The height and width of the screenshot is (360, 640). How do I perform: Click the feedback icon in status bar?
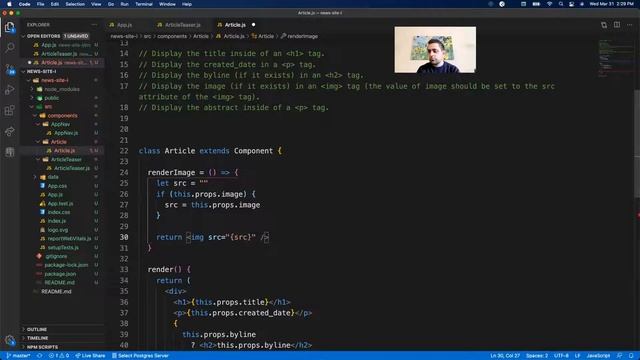[620, 356]
